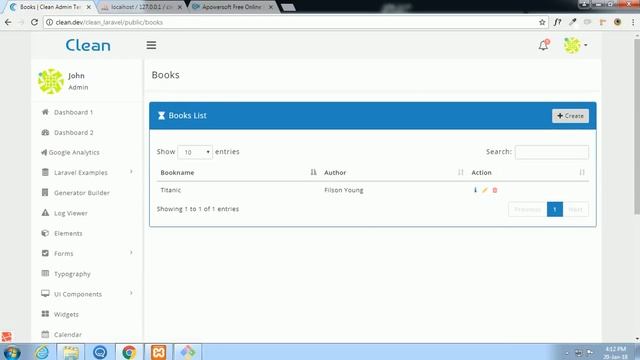View details of Titanic book
This screenshot has height=360, width=640.
[x=475, y=190]
